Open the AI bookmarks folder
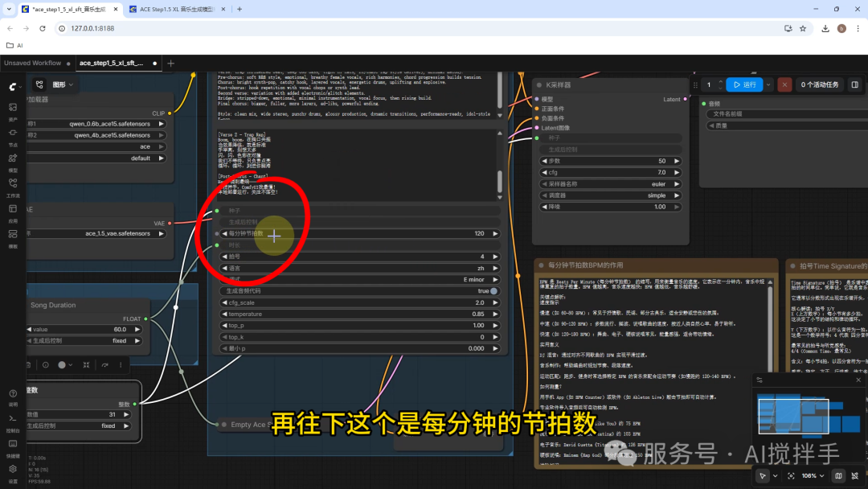 click(15, 45)
